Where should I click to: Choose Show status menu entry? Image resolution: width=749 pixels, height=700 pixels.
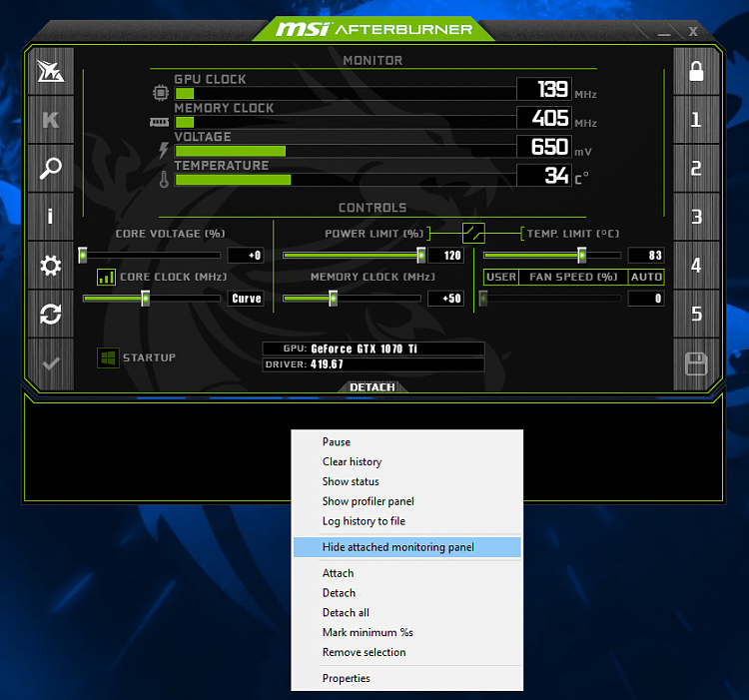[407, 481]
